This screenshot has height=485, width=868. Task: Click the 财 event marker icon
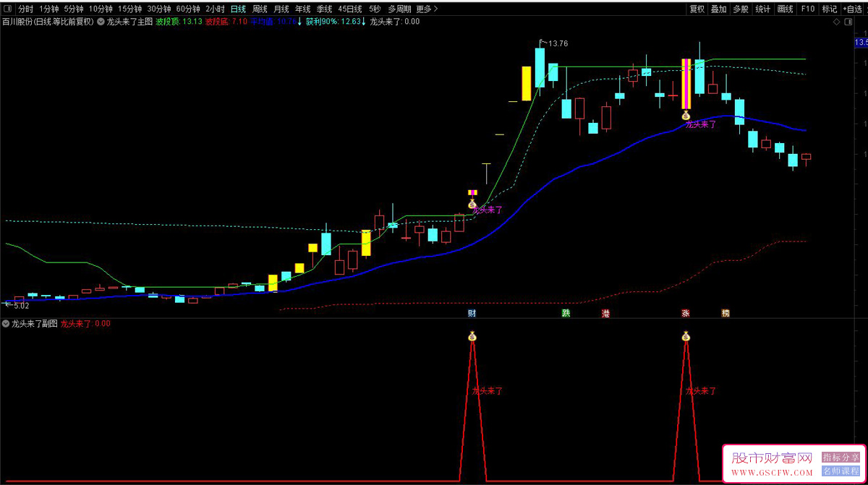[x=472, y=314]
